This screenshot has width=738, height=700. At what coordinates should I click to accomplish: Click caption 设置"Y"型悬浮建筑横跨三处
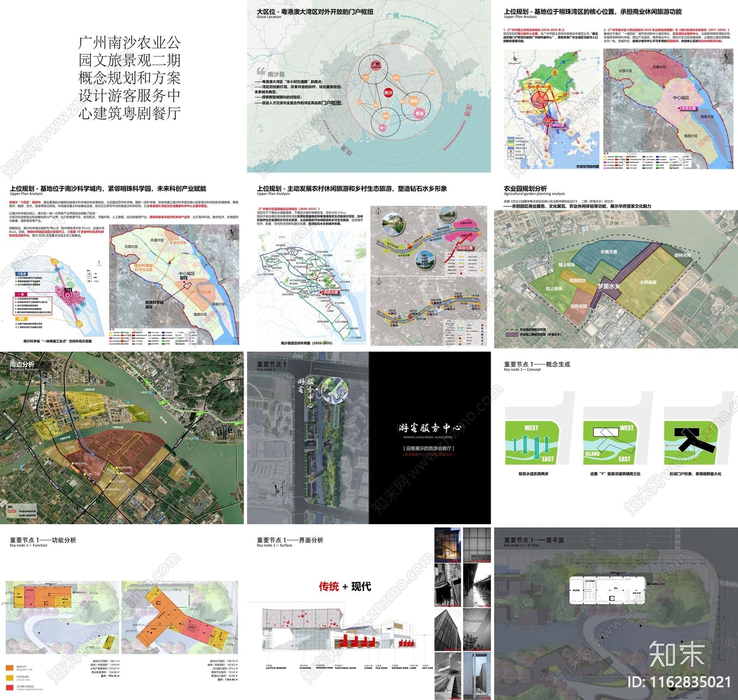point(615,474)
